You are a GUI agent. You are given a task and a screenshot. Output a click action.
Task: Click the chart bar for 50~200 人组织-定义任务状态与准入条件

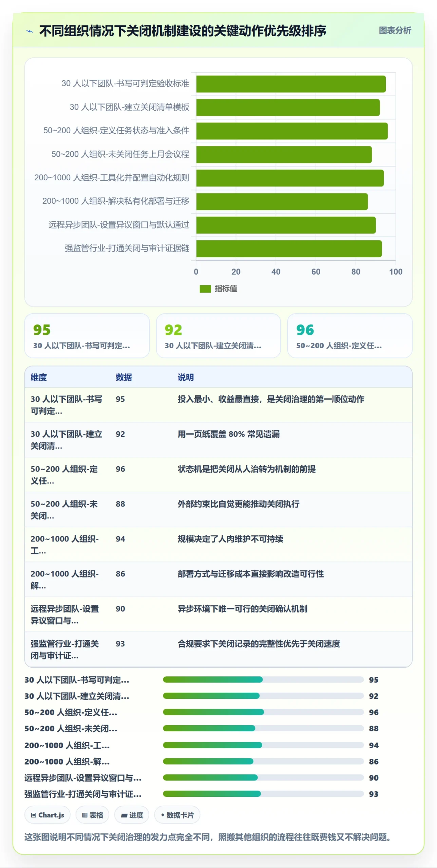(292, 131)
